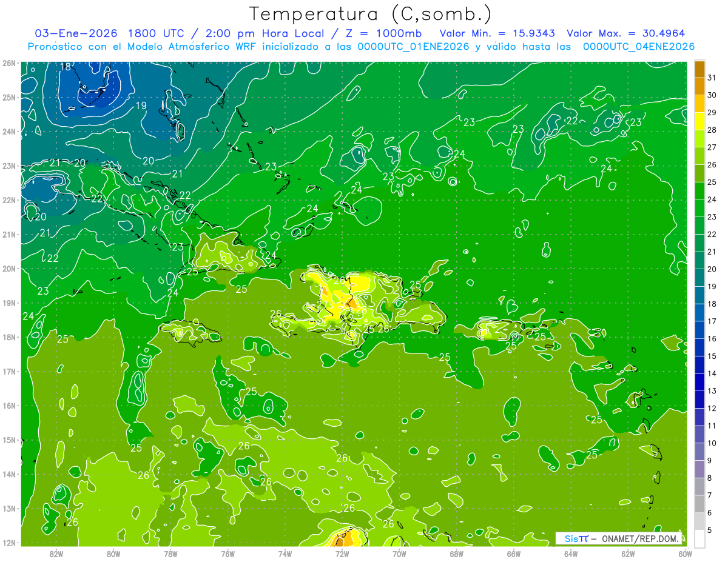Select the longitude axis label 62W

(x=628, y=553)
